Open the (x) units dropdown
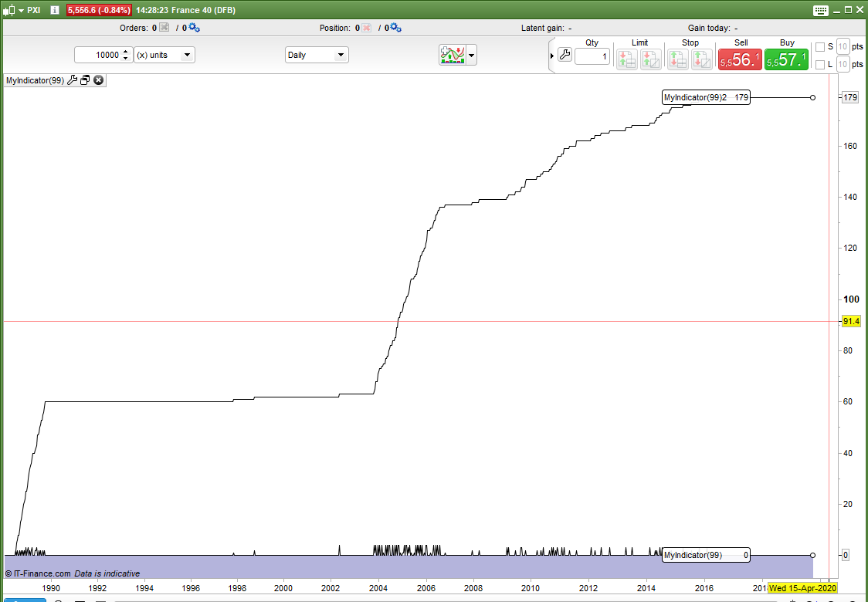The image size is (868, 602). click(x=164, y=55)
